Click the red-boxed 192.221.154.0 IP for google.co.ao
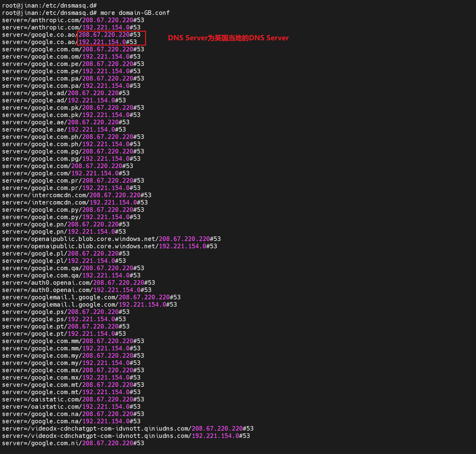The width and height of the screenshot is (476, 454). pyautogui.click(x=104, y=42)
